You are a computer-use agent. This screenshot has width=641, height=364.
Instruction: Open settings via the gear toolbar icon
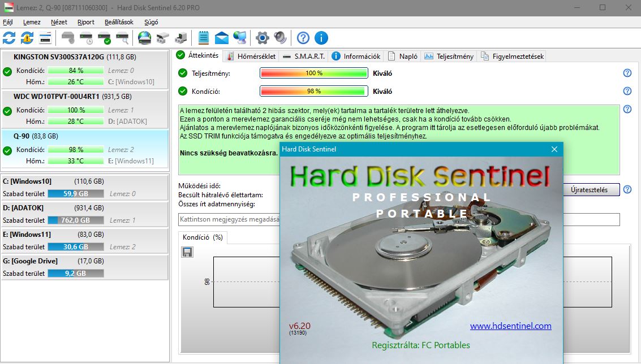click(x=263, y=38)
